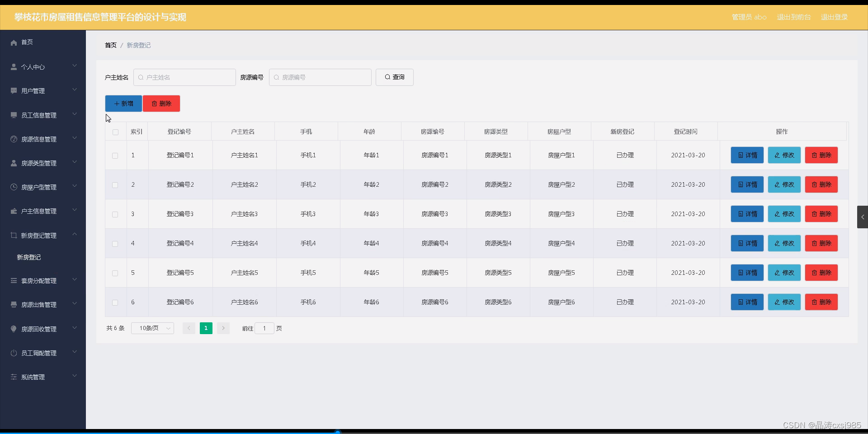The width and height of the screenshot is (868, 434).
Task: Click the 户主姓名3 cell
Action: click(x=244, y=214)
